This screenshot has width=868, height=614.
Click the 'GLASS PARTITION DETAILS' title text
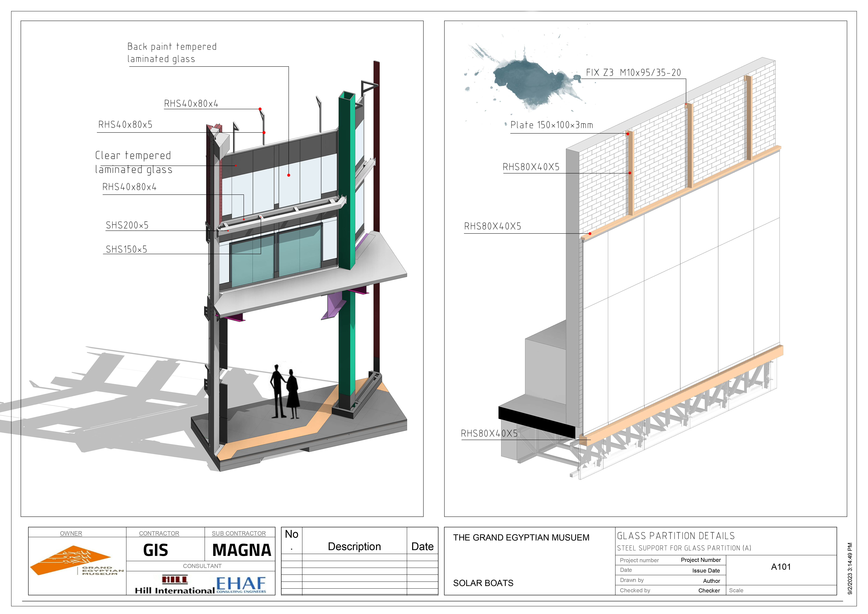[x=676, y=536]
